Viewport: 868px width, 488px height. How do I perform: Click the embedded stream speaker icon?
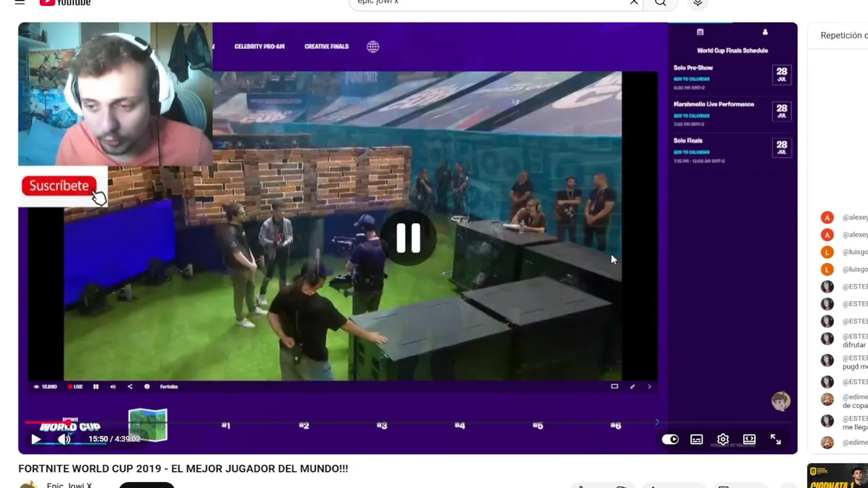pyautogui.click(x=113, y=386)
